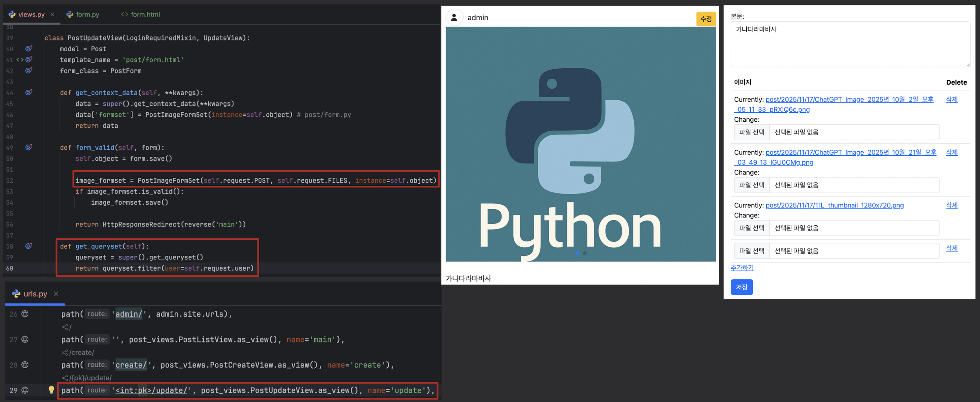The height and width of the screenshot is (402, 980).
Task: Open the TIL_thumbnail_1280x720.png link
Action: [x=834, y=205]
